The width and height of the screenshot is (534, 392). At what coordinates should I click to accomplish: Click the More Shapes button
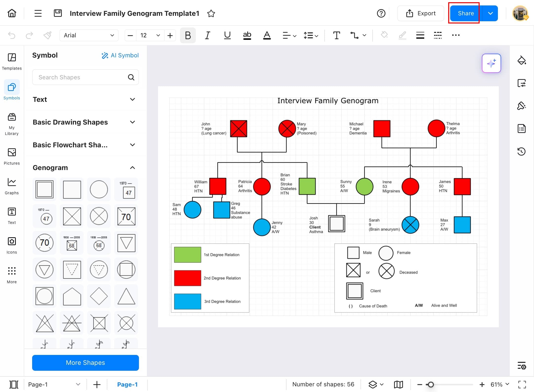click(x=85, y=363)
